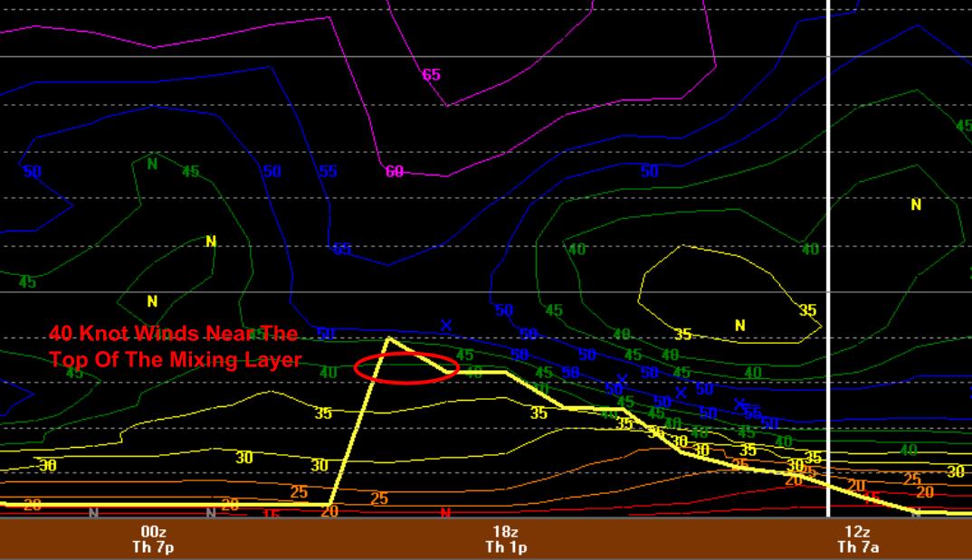Click the white vertical time cursor line
Viewport: 972px width, 560px height.
828,226
